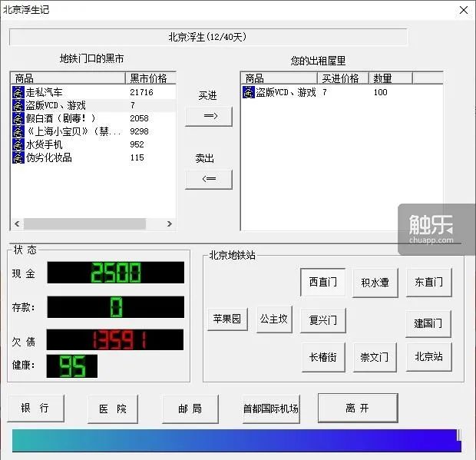Go to 公主坟 subway station
Image resolution: width=476 pixels, height=460 pixels.
[x=274, y=319]
